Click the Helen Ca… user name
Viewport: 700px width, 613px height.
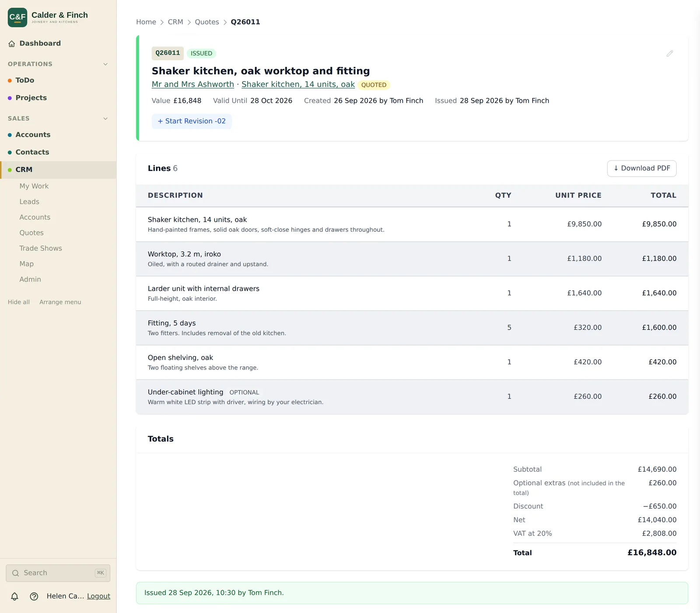[66, 596]
